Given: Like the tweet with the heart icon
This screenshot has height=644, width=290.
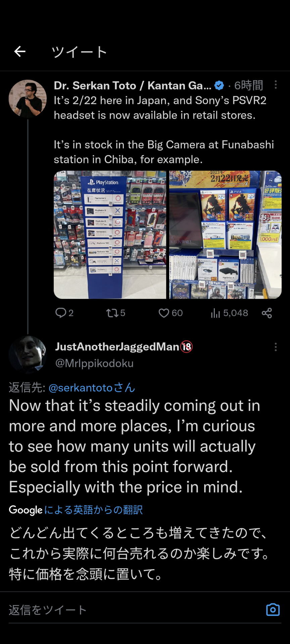Looking at the screenshot, I should coord(163,313).
